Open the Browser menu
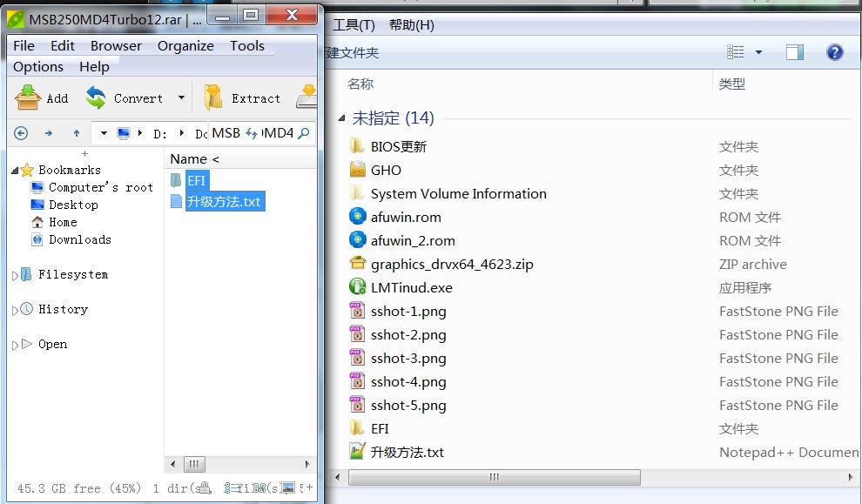This screenshot has width=862, height=504. point(116,45)
